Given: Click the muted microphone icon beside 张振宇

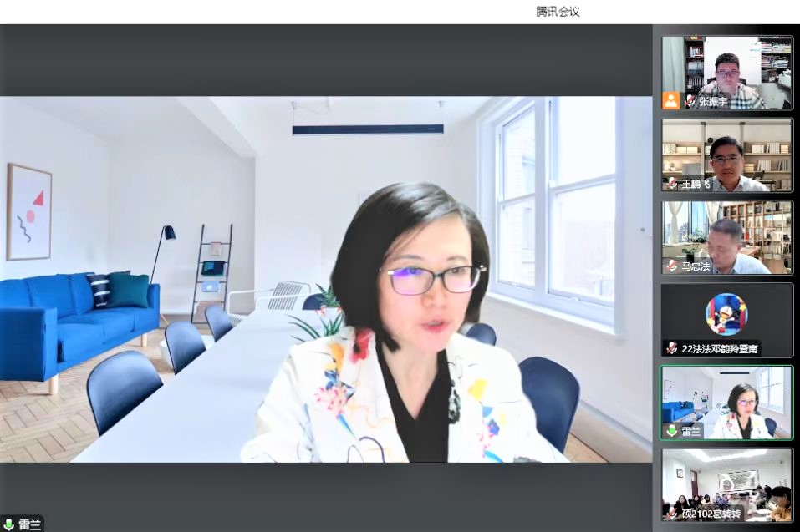Looking at the screenshot, I should tap(690, 101).
